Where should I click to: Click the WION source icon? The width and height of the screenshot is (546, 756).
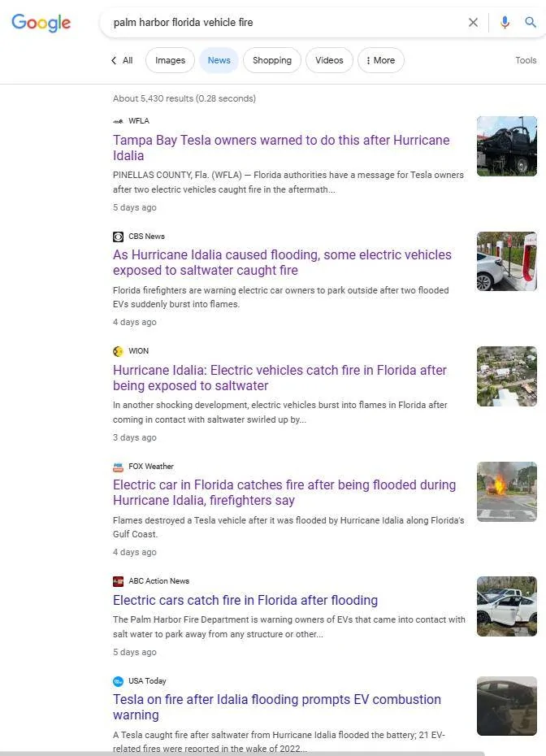[x=118, y=351]
